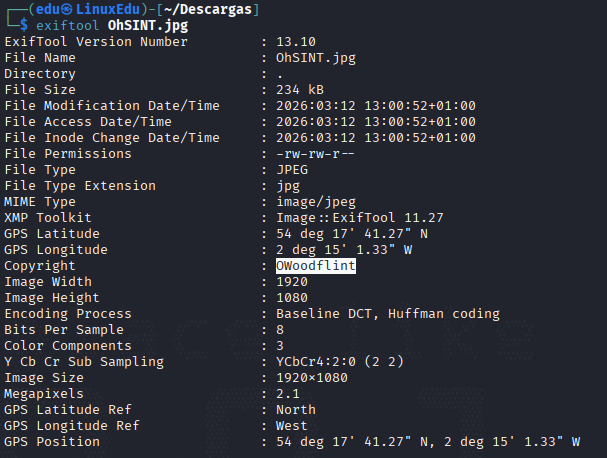Click the File Modification Date/Time value
Viewport: 607px width, 458px height.
click(x=376, y=106)
